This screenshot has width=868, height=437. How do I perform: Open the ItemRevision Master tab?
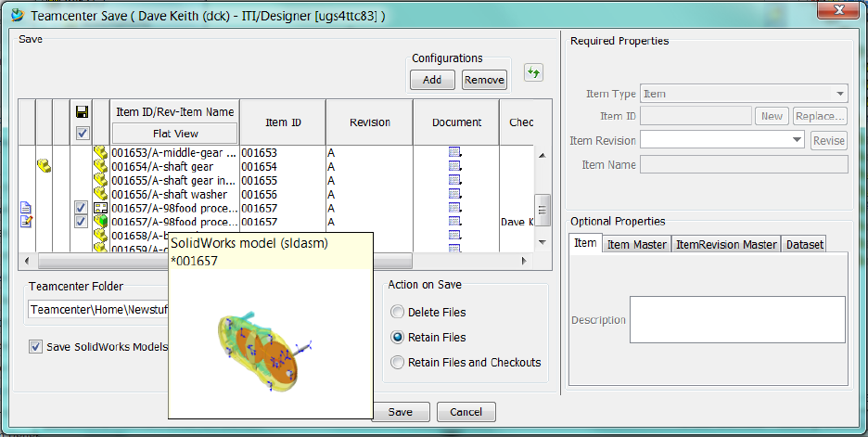(x=726, y=244)
